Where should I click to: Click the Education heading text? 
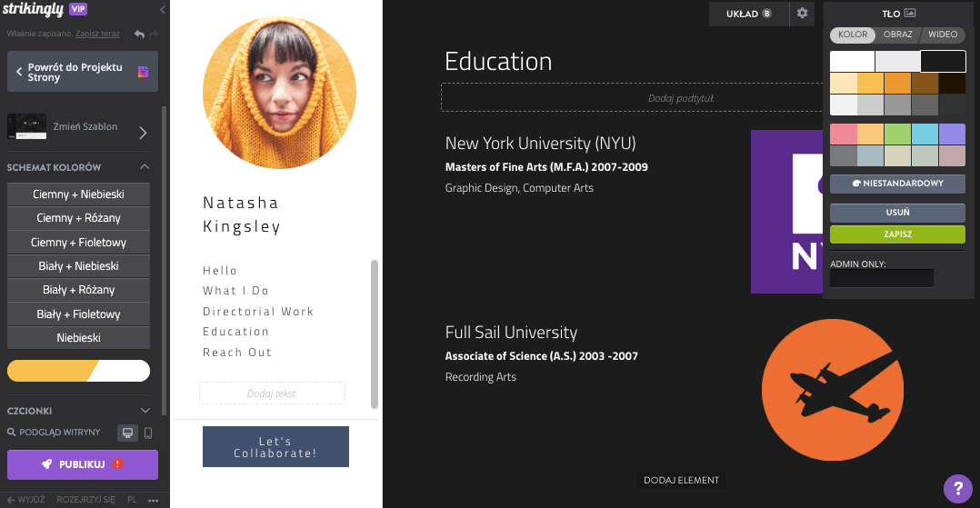pyautogui.click(x=498, y=61)
